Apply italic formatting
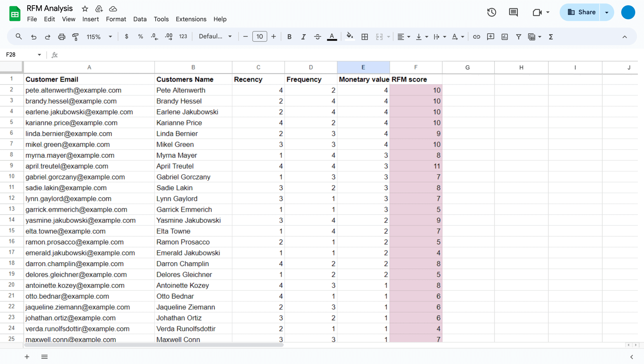 [303, 37]
